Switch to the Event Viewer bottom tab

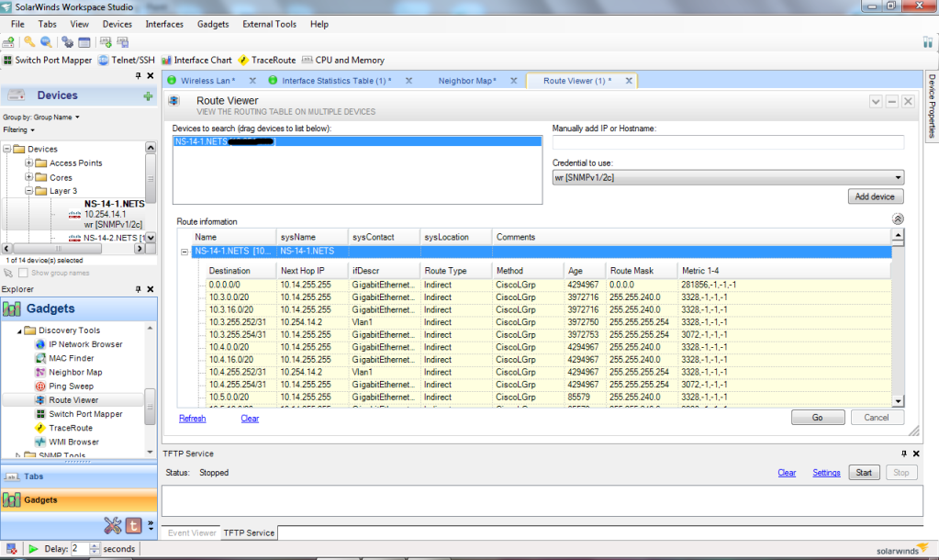[192, 532]
